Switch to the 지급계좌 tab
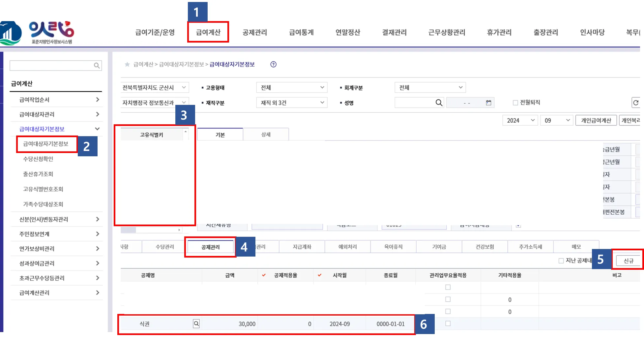 [x=302, y=247]
